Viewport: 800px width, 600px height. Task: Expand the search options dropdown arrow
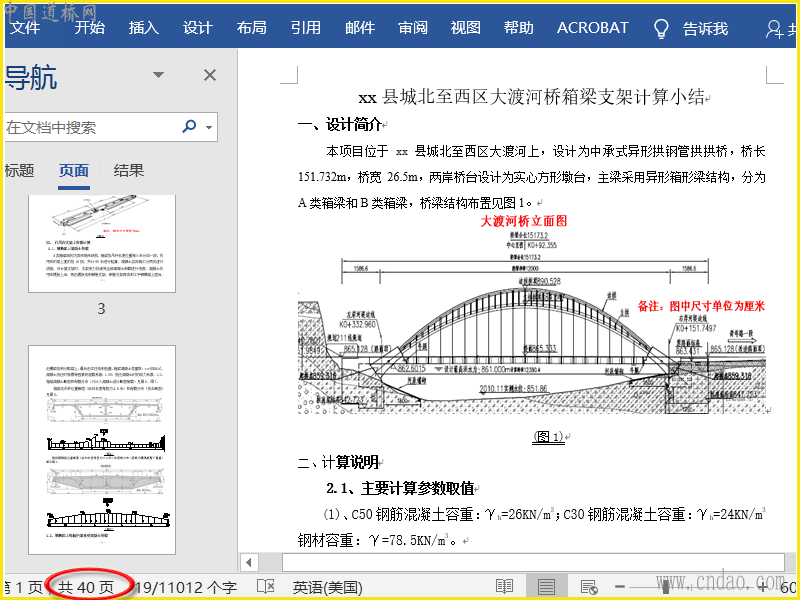(209, 127)
